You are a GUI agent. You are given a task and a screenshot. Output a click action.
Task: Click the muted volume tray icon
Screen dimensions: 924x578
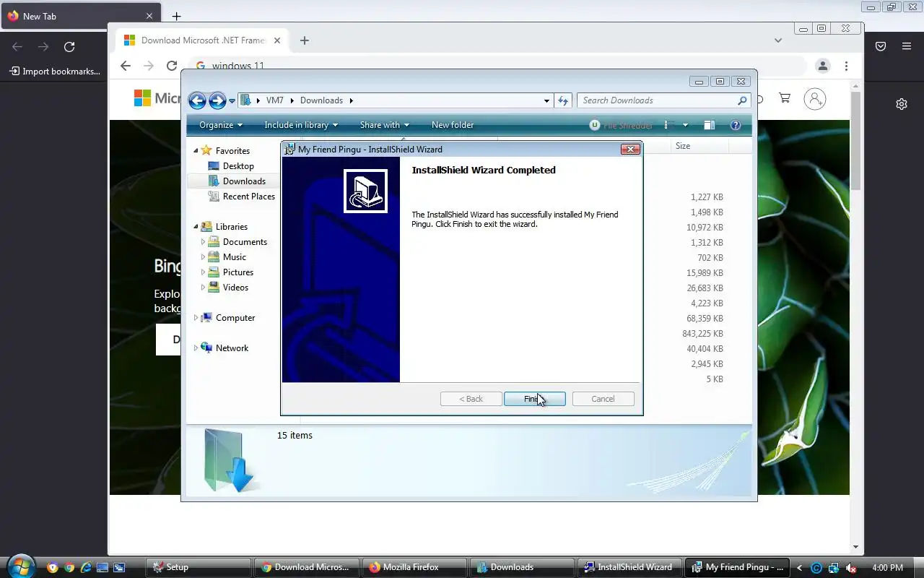pyautogui.click(x=851, y=568)
